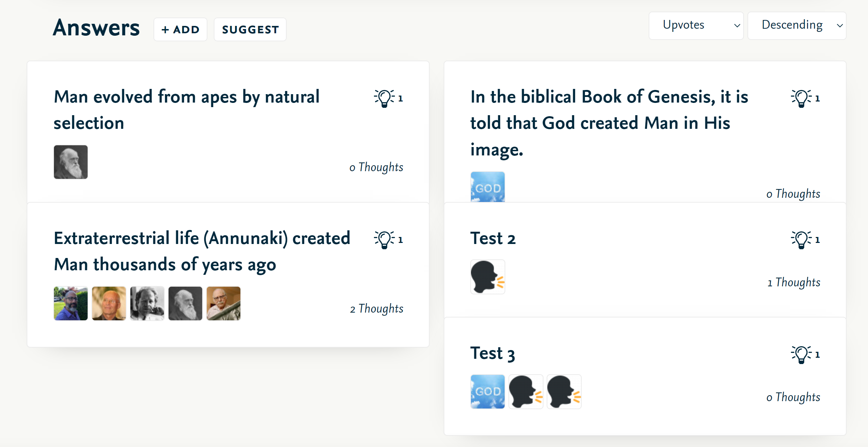Upvote the natural selection answer lightbulb
The image size is (868, 447).
tap(384, 98)
